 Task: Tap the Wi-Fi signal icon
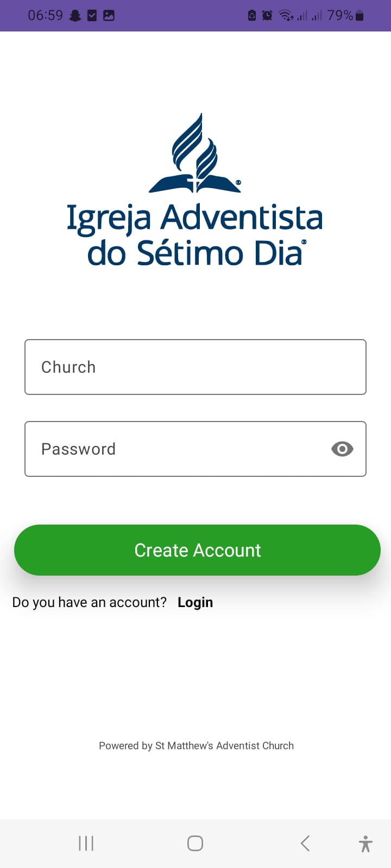coord(286,16)
